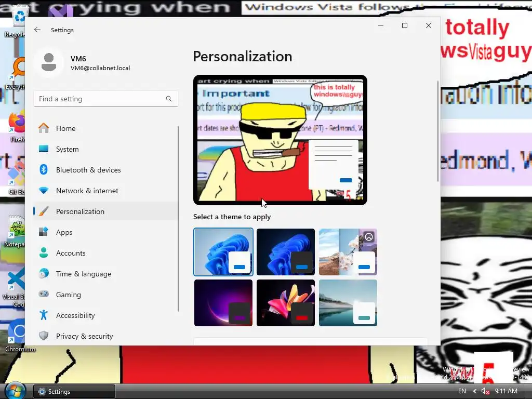Select the Visual Studio Code desktop shortcut
Screen dimensions: 532x399
(14, 288)
